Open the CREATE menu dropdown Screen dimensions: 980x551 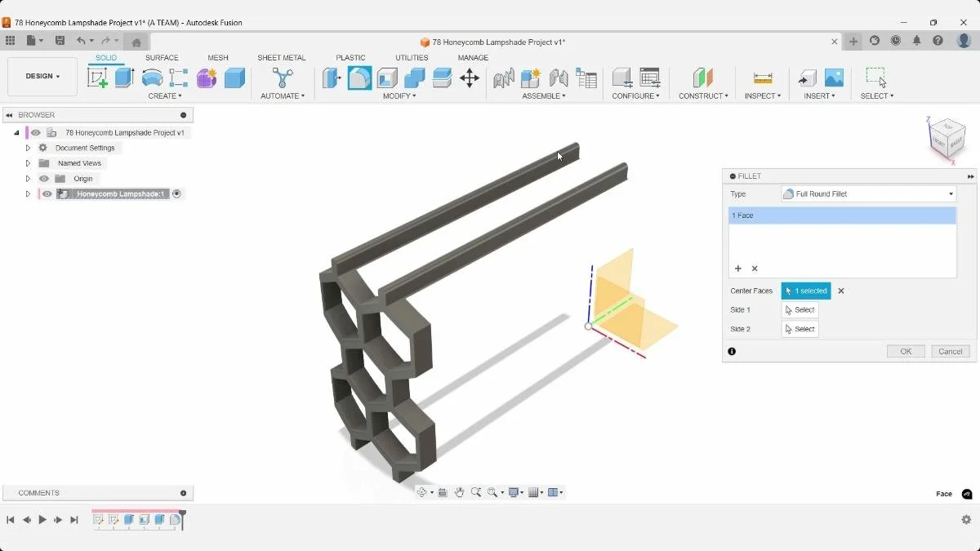point(165,96)
